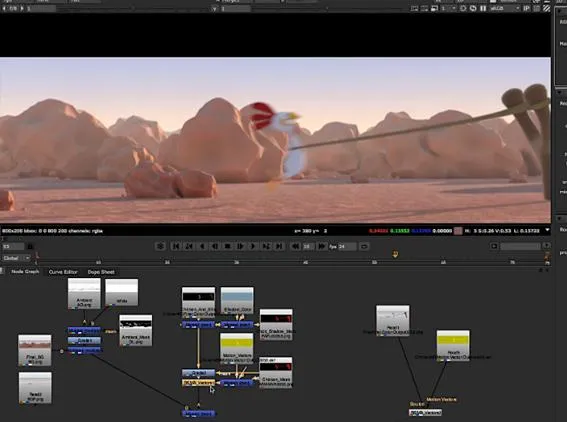Skip backward by frame increment

[x=295, y=246]
